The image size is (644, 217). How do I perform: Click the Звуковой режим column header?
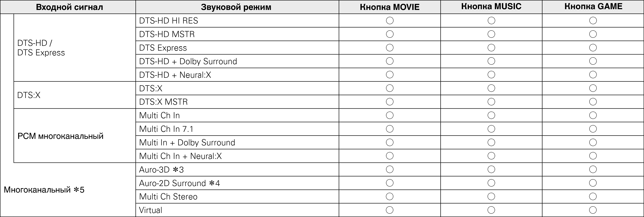click(x=236, y=7)
